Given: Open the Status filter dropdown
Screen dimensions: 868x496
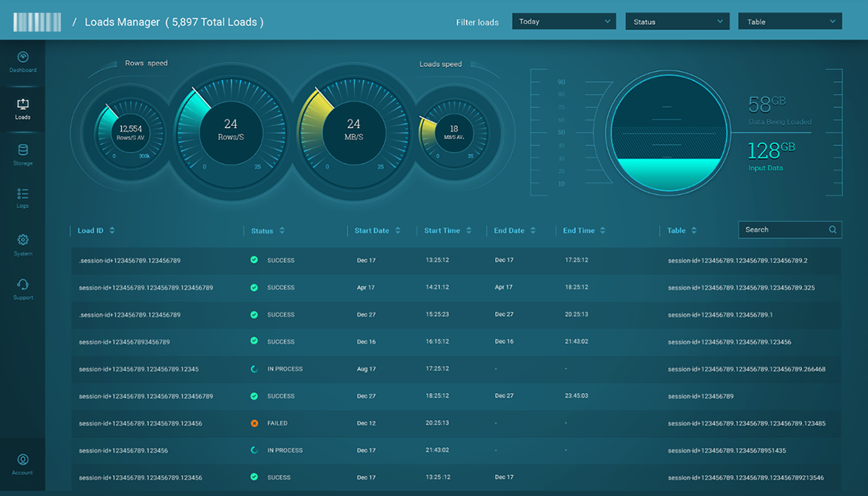Looking at the screenshot, I should (x=676, y=22).
